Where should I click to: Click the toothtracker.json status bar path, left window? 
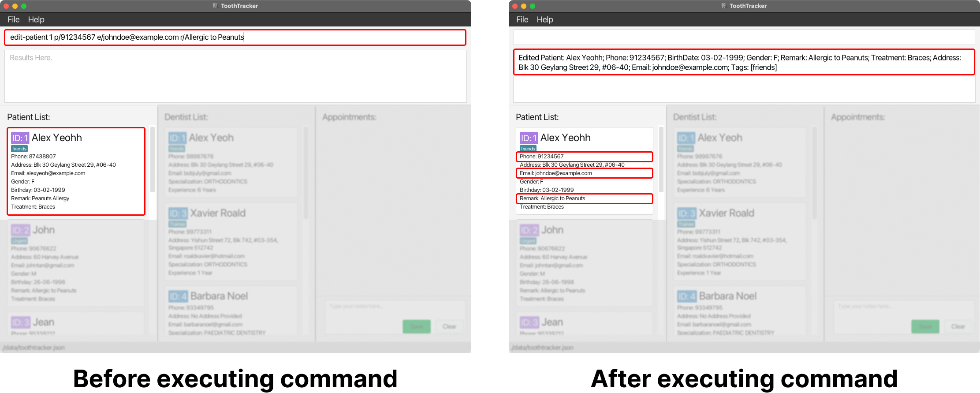(34, 348)
